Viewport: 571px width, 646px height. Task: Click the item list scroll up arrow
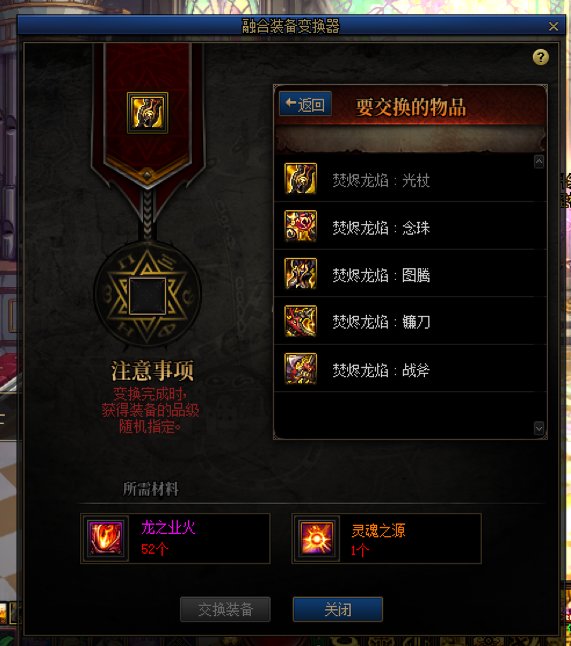coord(539,161)
